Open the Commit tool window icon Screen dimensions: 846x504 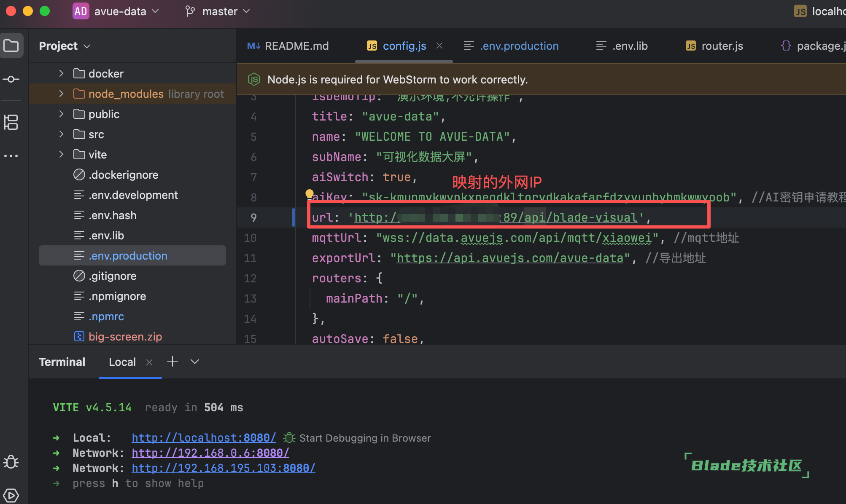pyautogui.click(x=11, y=79)
